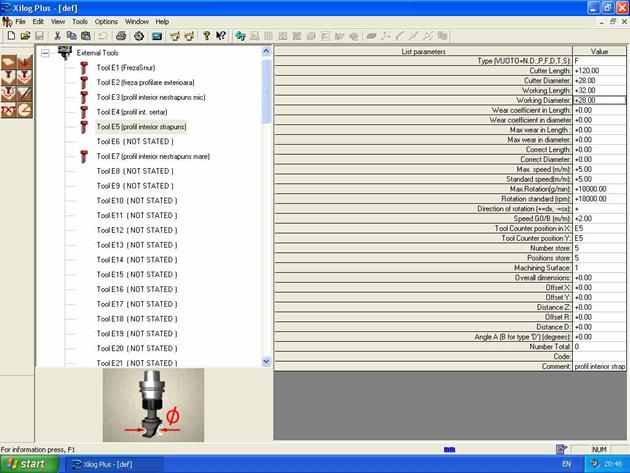
Task: Click the Cut scissors icon
Action: coord(57,36)
